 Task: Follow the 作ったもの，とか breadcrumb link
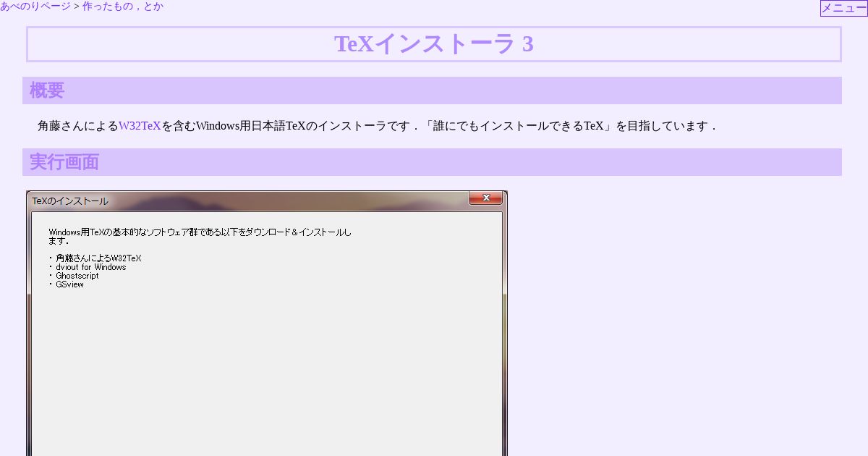[123, 7]
